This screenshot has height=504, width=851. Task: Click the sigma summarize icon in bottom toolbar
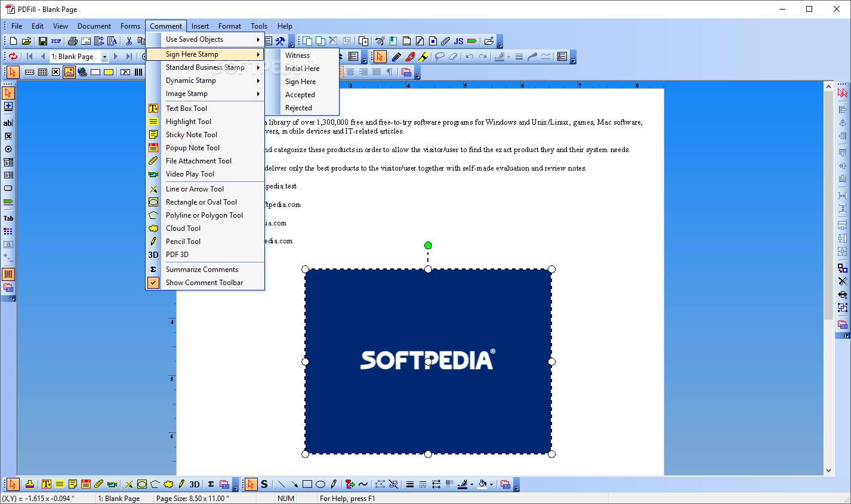click(211, 484)
